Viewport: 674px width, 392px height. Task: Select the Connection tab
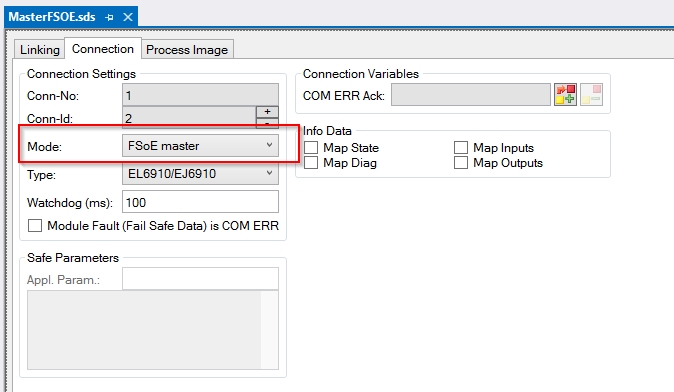point(103,49)
